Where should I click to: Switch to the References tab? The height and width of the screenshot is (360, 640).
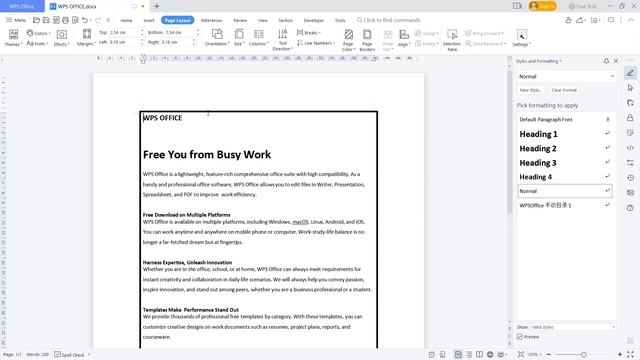[211, 20]
